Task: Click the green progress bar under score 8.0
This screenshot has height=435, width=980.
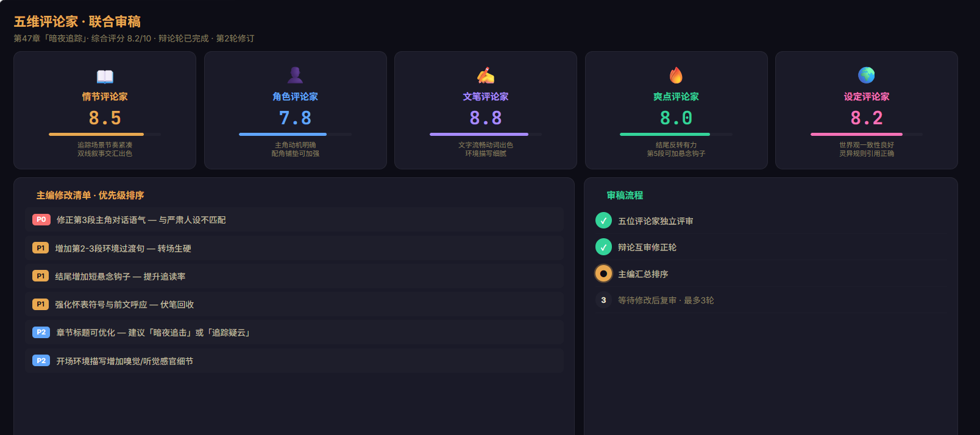Action: click(665, 134)
